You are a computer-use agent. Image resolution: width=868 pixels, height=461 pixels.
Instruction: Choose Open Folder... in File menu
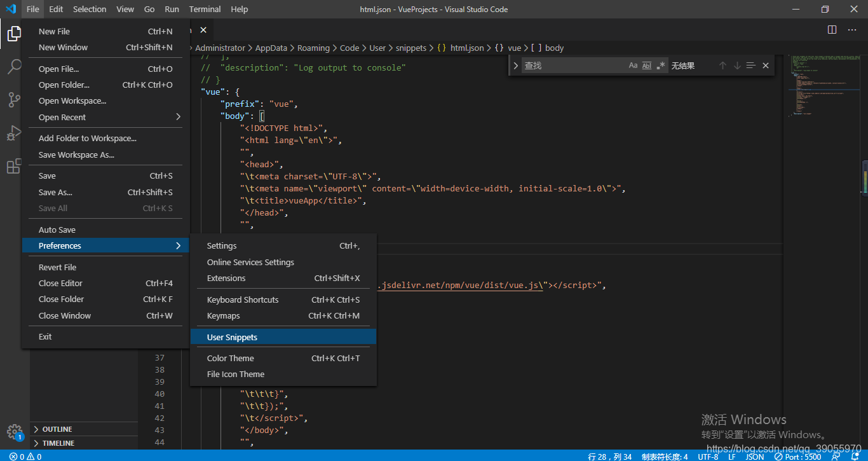(x=105, y=85)
